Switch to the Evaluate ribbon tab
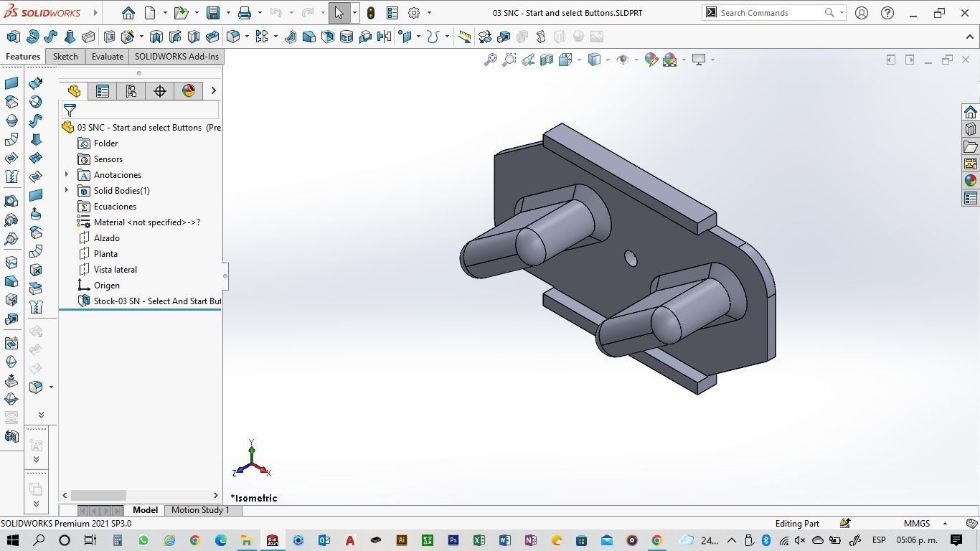Screen dimensions: 980x551 (108, 57)
